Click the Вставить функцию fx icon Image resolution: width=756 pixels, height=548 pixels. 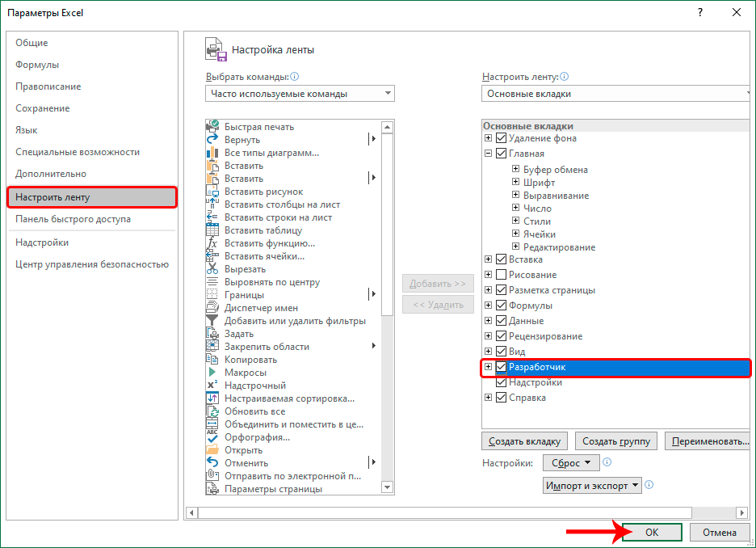click(x=212, y=243)
